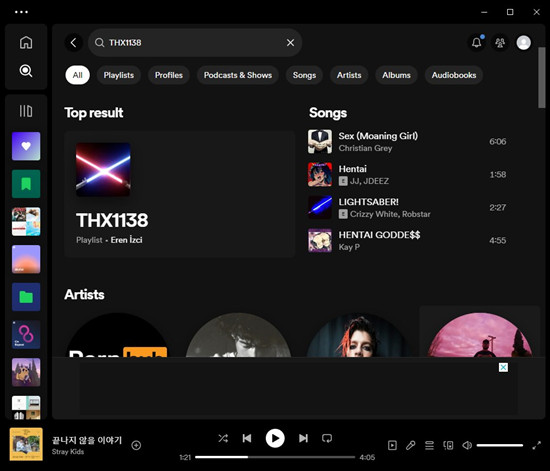Screen dimensions: 550x471
Task: Open the user profile avatar
Action: [x=524, y=43]
